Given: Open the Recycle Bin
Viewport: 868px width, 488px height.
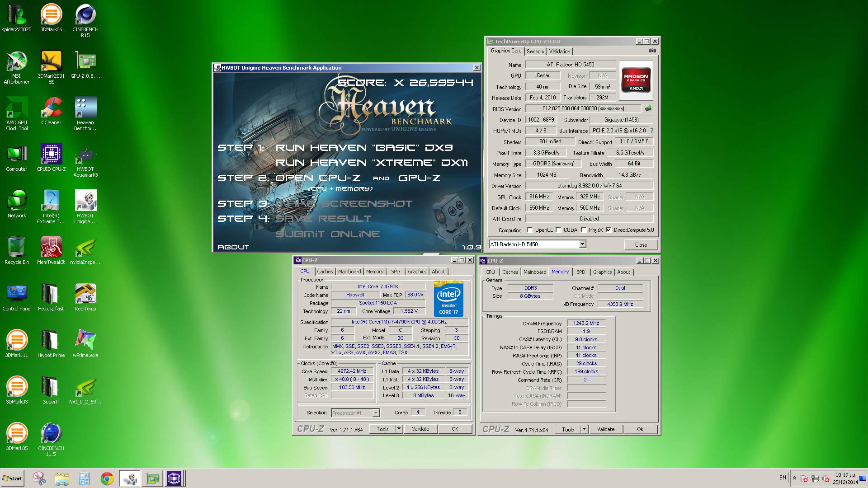Looking at the screenshot, I should [17, 251].
